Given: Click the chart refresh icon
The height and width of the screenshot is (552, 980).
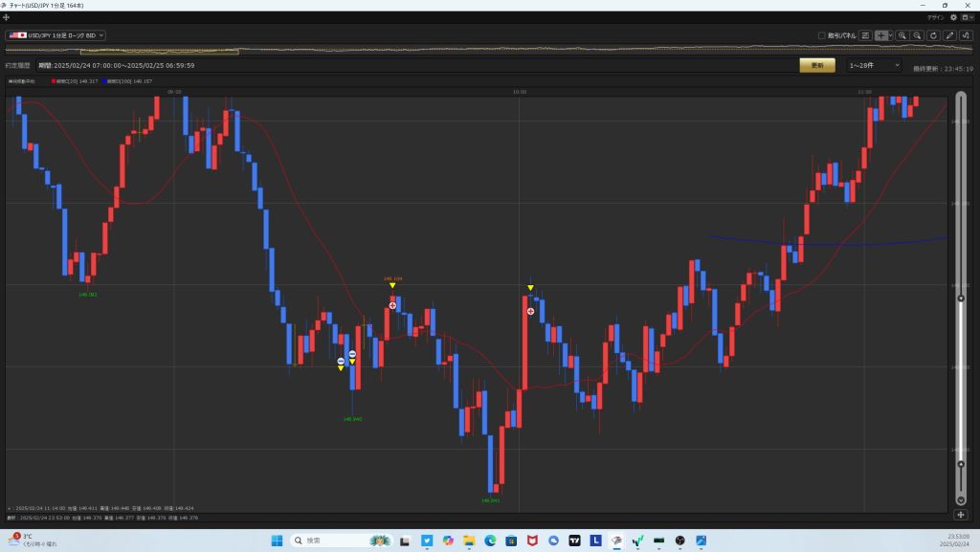Looking at the screenshot, I should 933,35.
